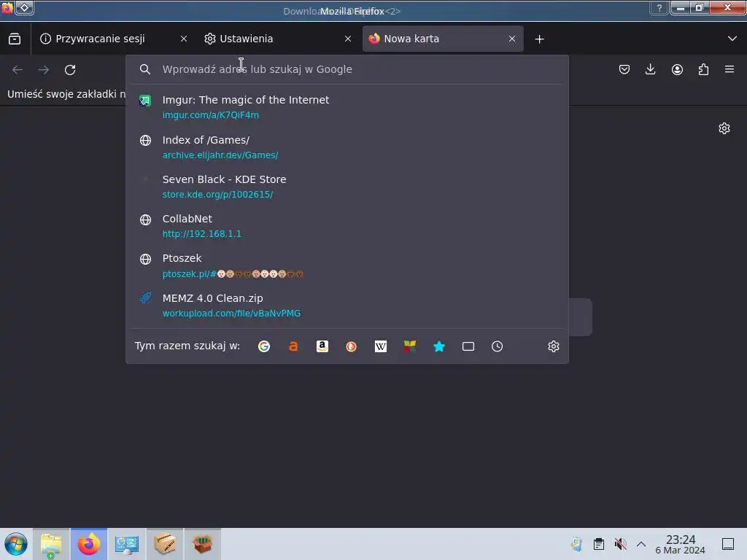This screenshot has height=560, width=747.
Task: Search this time with Amazon
Action: tap(322, 346)
